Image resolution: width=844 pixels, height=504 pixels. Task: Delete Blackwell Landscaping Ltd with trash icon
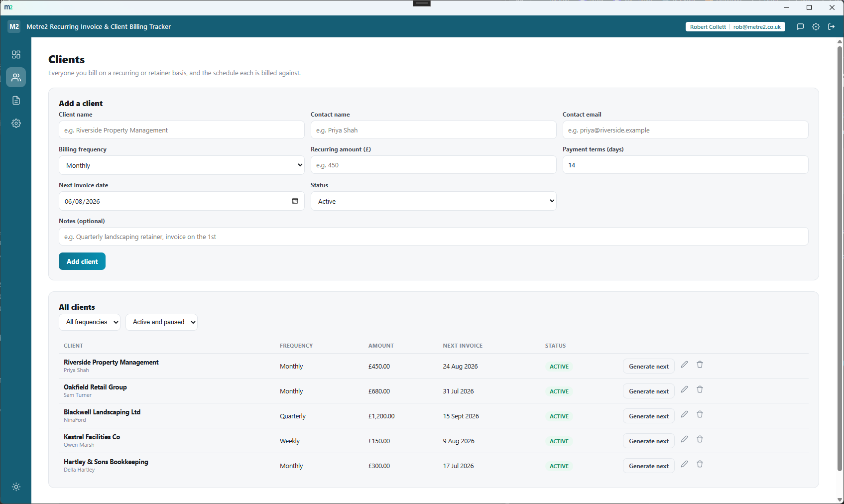pyautogui.click(x=700, y=414)
